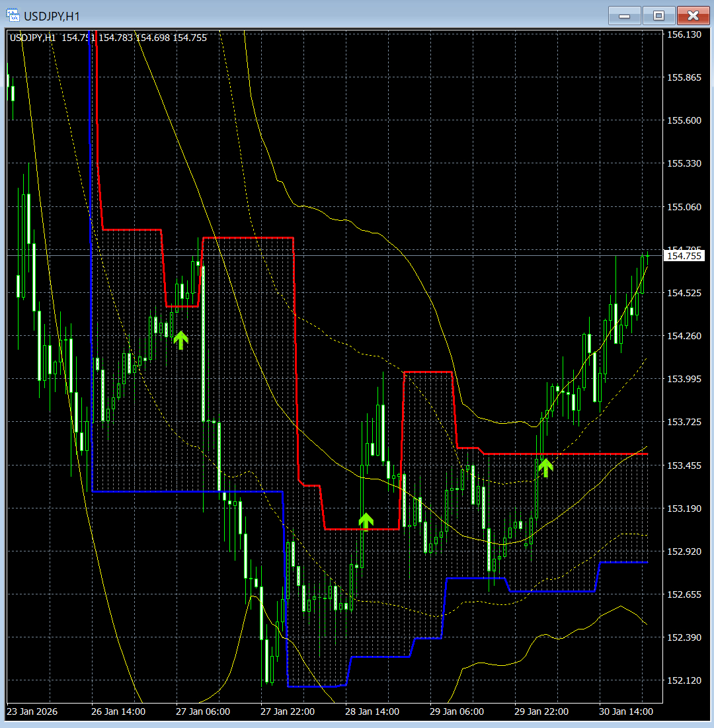714x728 pixels.
Task: Click the USDJPY,H1 OHLC info text
Action: pyautogui.click(x=108, y=38)
